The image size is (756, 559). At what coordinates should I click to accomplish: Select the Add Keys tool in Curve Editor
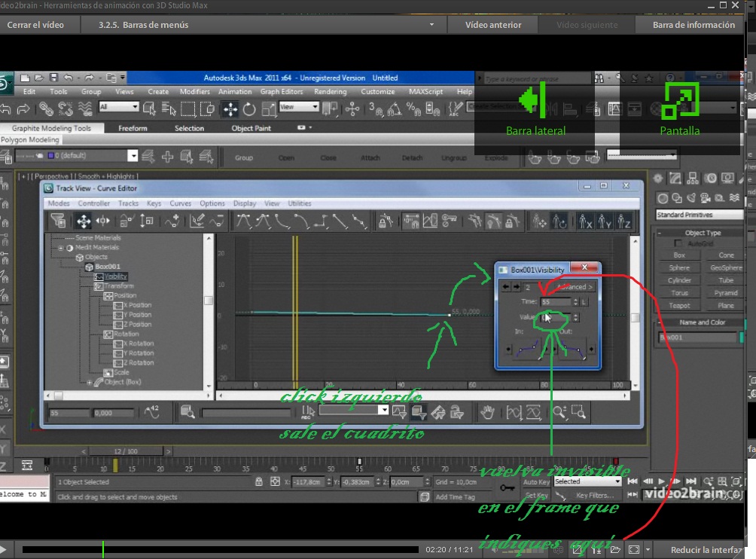pos(172,221)
